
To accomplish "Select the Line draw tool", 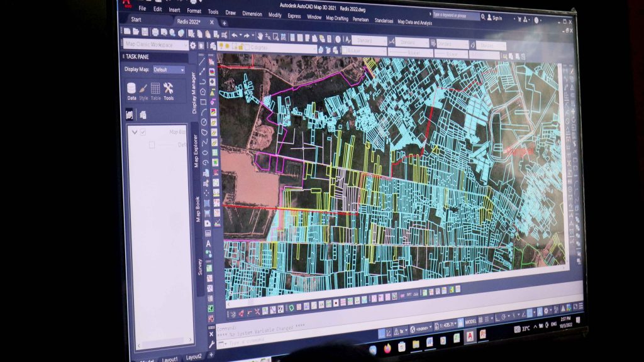I will (x=202, y=61).
